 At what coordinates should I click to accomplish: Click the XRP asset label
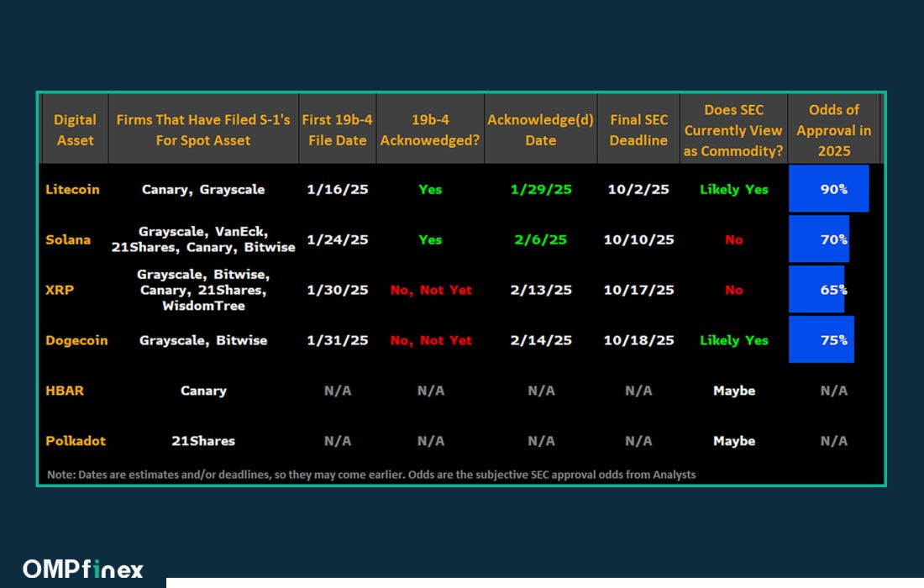[x=58, y=290]
